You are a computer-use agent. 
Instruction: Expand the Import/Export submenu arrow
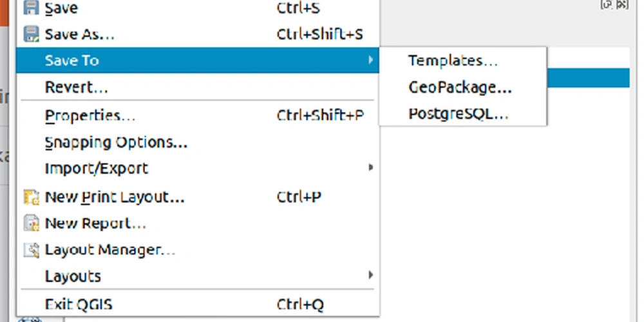tap(370, 168)
